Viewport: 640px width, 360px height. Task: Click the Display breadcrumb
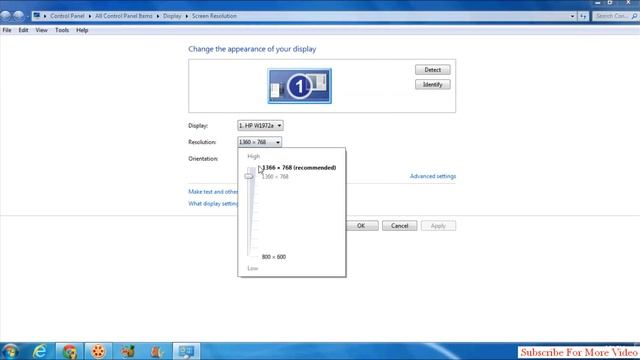[x=172, y=16]
